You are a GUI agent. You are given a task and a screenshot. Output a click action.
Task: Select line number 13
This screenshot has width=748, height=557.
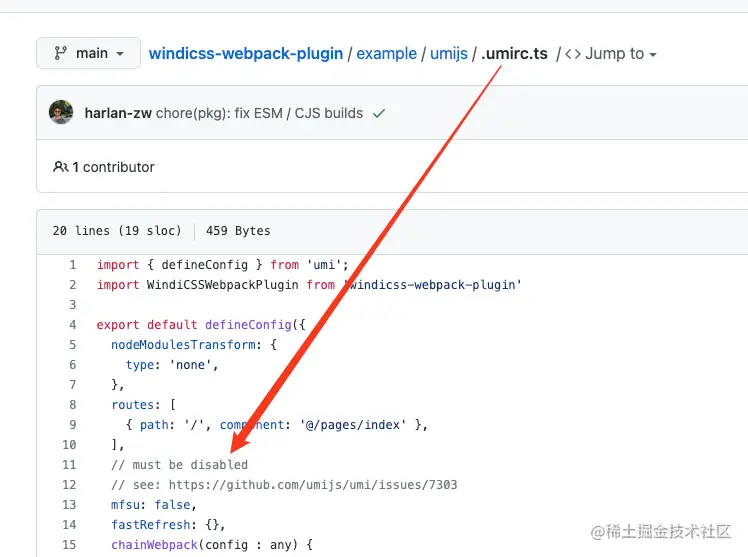click(69, 505)
